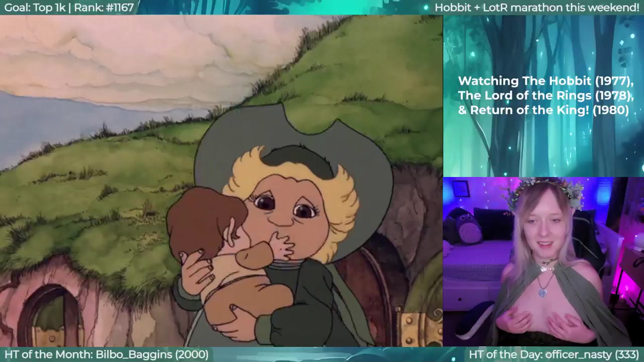The height and width of the screenshot is (362, 644).
Task: Click the '& Return of the King! (1980)' line
Action: [543, 110]
